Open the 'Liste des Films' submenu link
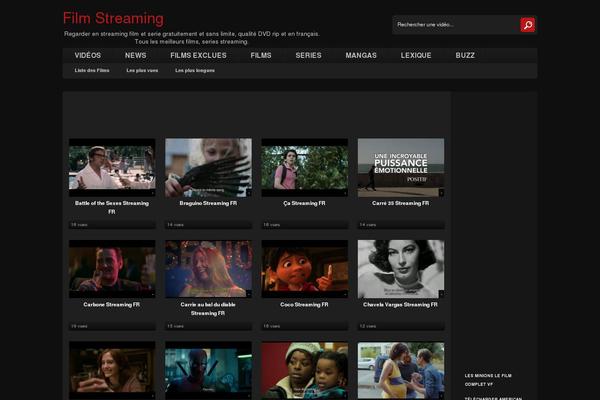The width and height of the screenshot is (600, 400). (x=92, y=70)
